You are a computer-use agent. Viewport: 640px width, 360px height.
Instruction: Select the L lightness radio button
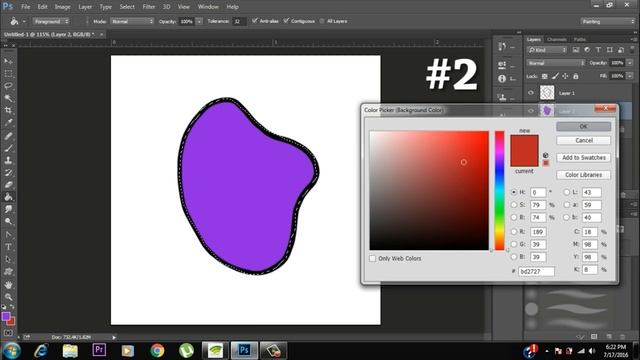pyautogui.click(x=567, y=192)
